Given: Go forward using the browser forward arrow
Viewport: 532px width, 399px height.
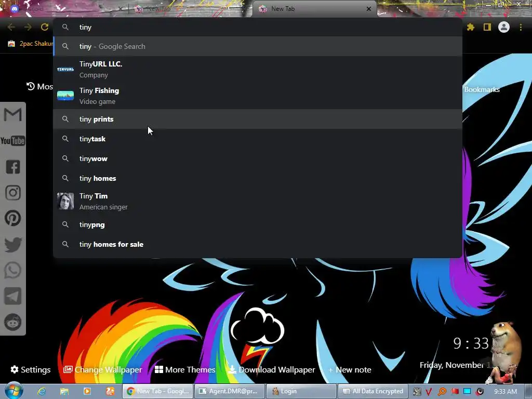Looking at the screenshot, I should pos(28,27).
